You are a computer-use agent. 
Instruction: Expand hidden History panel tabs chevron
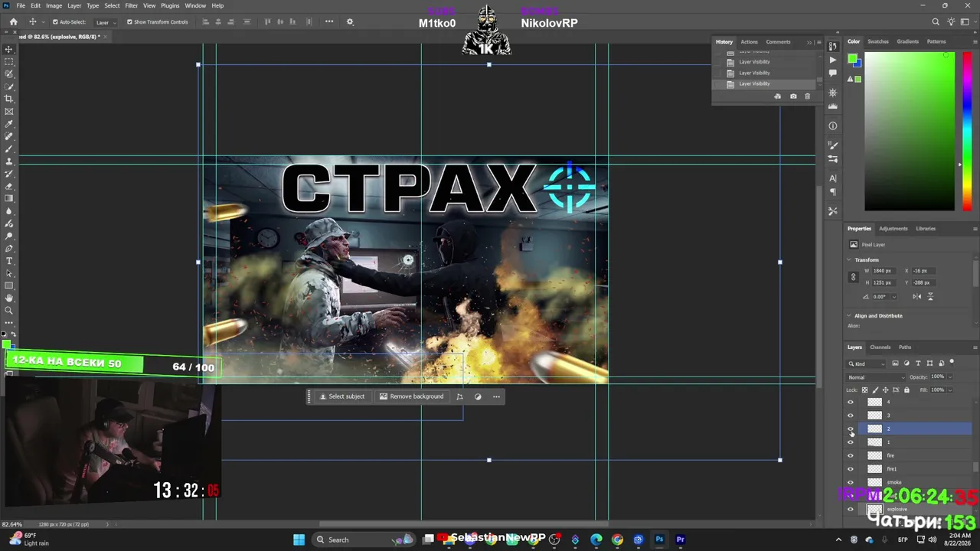(x=809, y=42)
